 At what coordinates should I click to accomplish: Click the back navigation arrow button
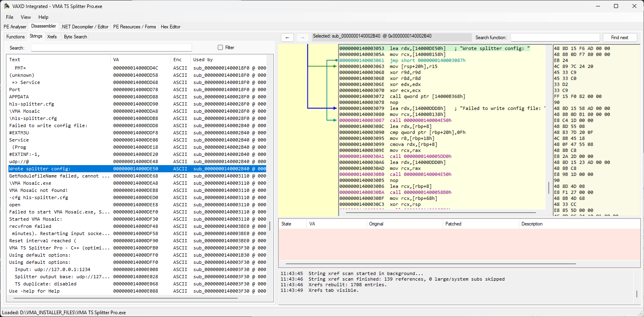click(287, 38)
